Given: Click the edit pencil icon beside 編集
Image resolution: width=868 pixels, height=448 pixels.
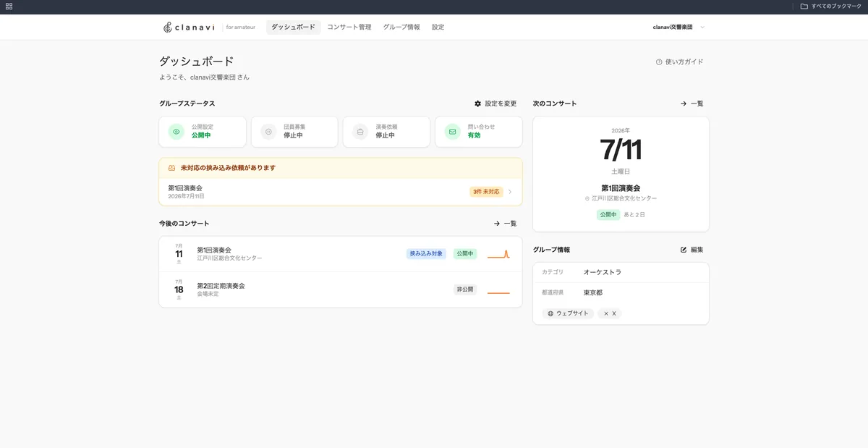Looking at the screenshot, I should pos(684,250).
